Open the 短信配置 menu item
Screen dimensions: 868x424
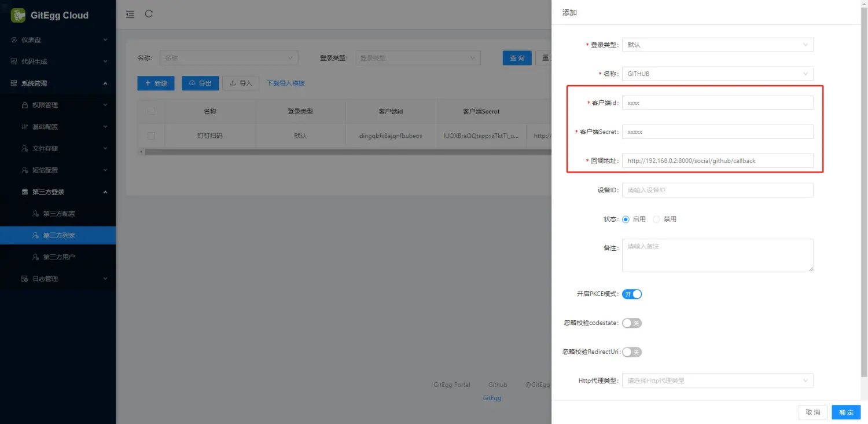(58, 170)
